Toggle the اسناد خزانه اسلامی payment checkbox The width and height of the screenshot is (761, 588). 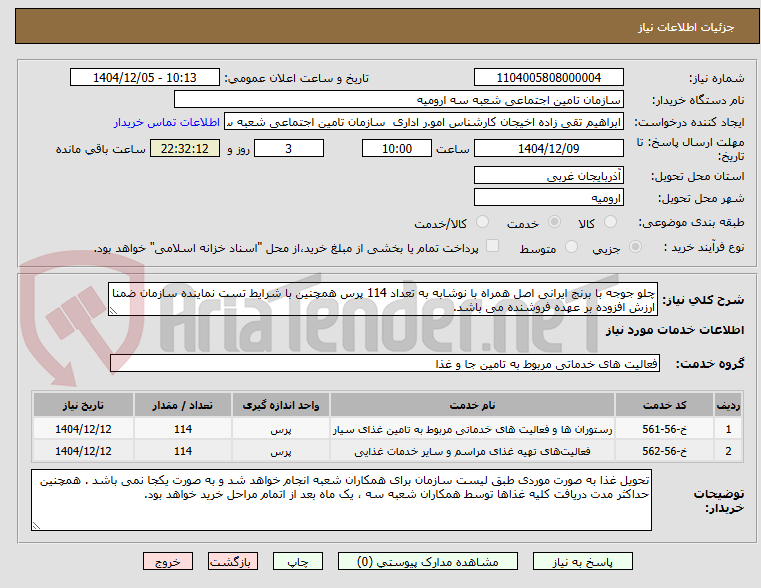pos(493,246)
